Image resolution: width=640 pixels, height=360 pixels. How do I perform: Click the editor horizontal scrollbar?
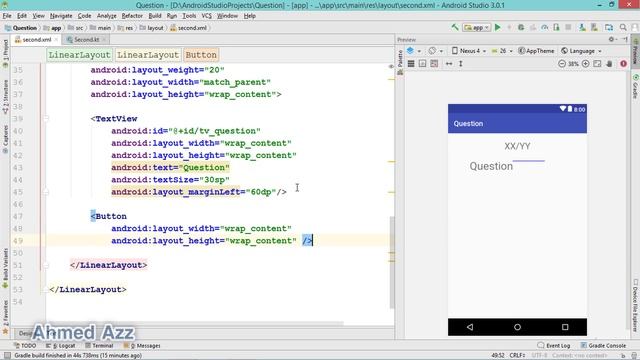(x=195, y=323)
